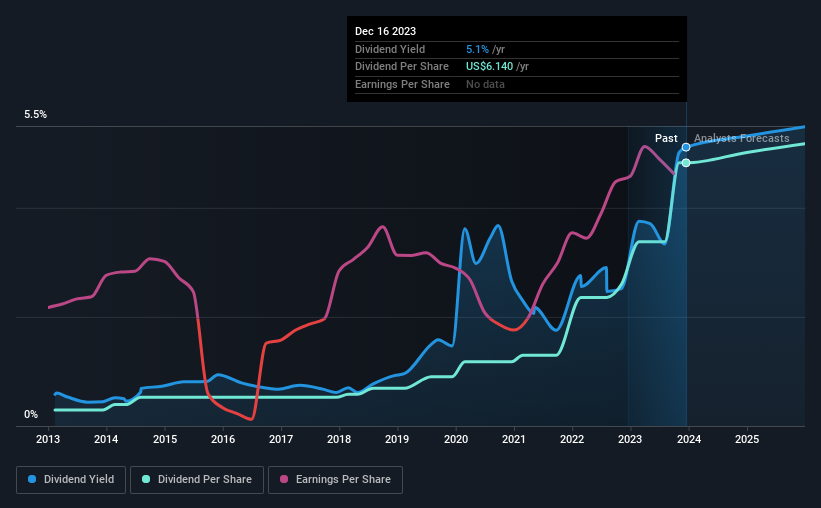Click the tooltip Dividend Yield row label
The height and width of the screenshot is (508, 821).
point(390,49)
